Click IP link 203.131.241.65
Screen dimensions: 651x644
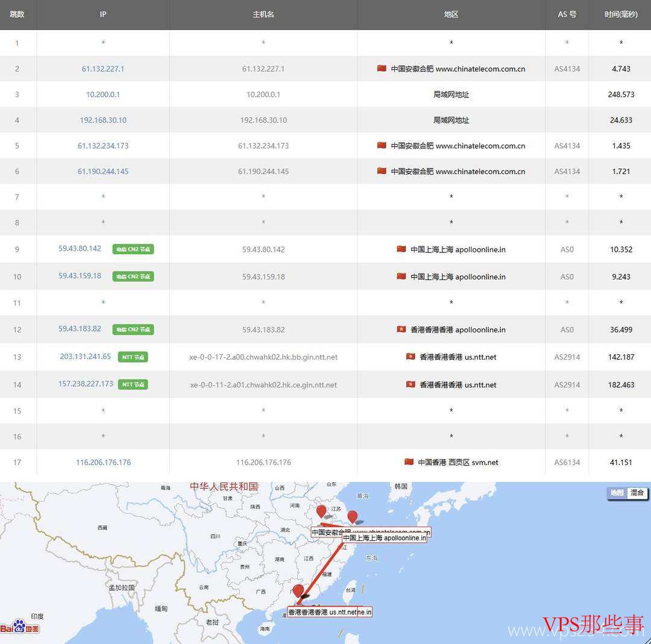point(86,357)
